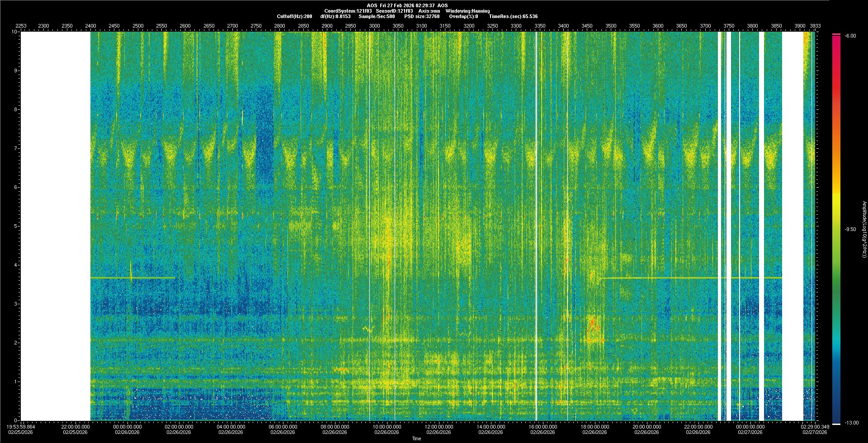Click the 7 Hz tick on frequency axis

coord(15,148)
